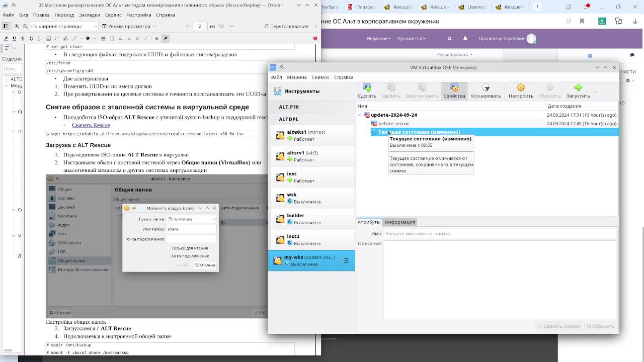
Task: Expand the Запустить options arrow in VirtualBox
Action: 595,91
